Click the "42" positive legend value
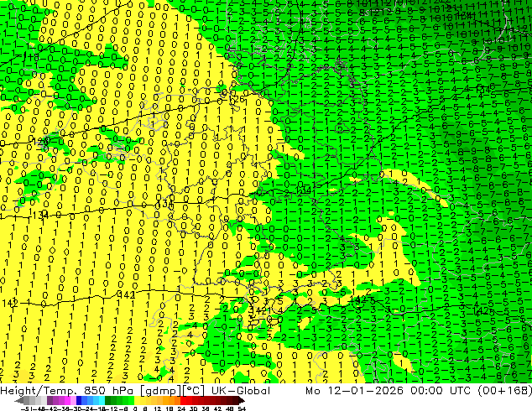Image resolution: width=532 pixels, height=411 pixels. [x=217, y=408]
